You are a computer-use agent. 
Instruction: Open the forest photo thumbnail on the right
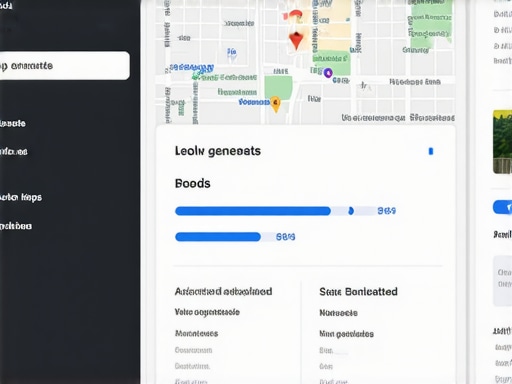point(502,142)
